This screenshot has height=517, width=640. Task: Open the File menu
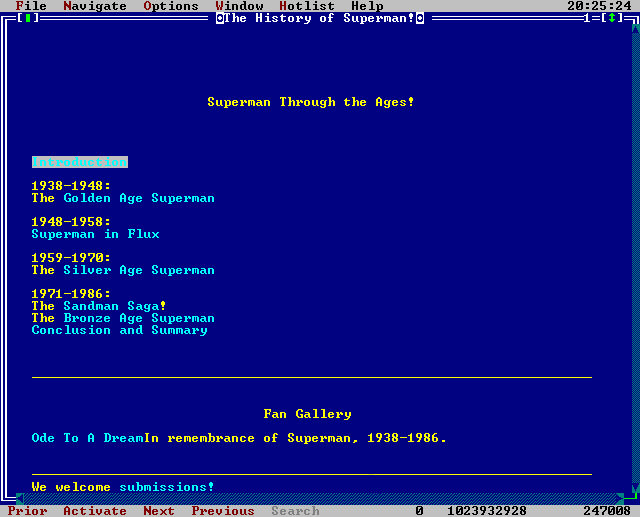31,6
